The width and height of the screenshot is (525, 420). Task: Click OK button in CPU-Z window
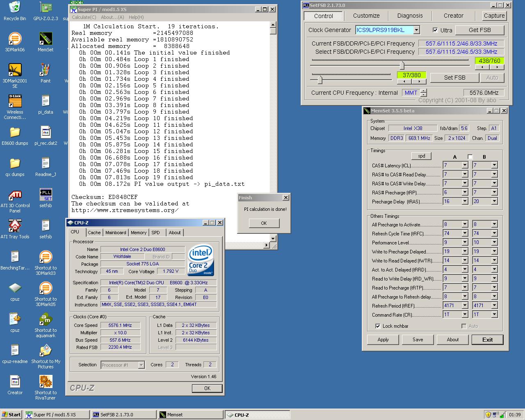(x=207, y=388)
